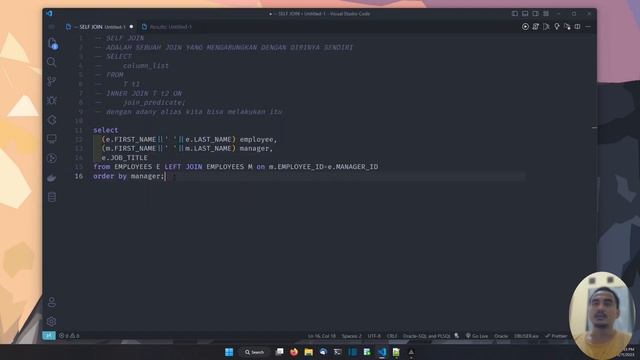The height and width of the screenshot is (360, 640).
Task: Click the circled play run-query icon
Action: (x=525, y=27)
